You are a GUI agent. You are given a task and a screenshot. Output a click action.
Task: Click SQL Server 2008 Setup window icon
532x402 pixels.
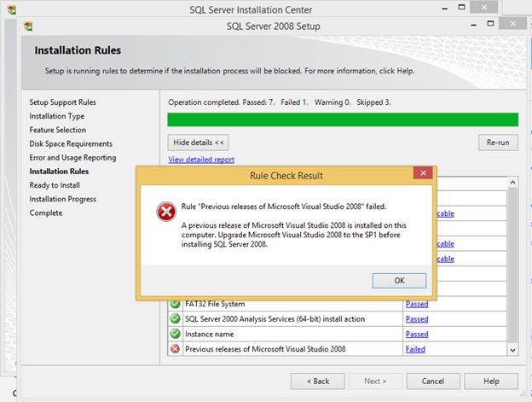click(28, 26)
